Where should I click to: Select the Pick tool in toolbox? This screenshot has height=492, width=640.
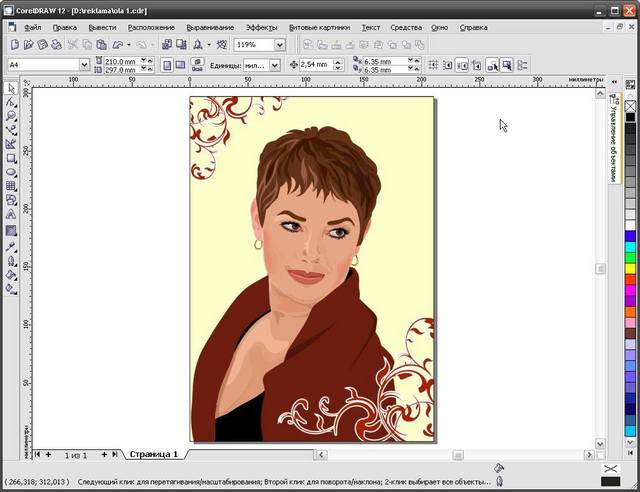coord(11,89)
